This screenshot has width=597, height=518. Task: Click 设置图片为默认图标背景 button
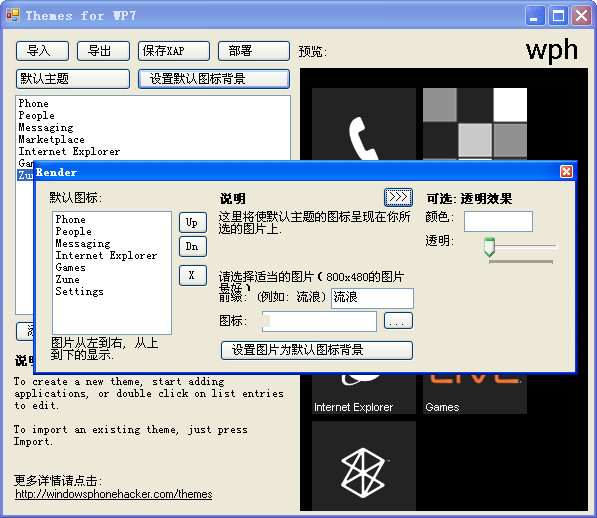pyautogui.click(x=317, y=350)
